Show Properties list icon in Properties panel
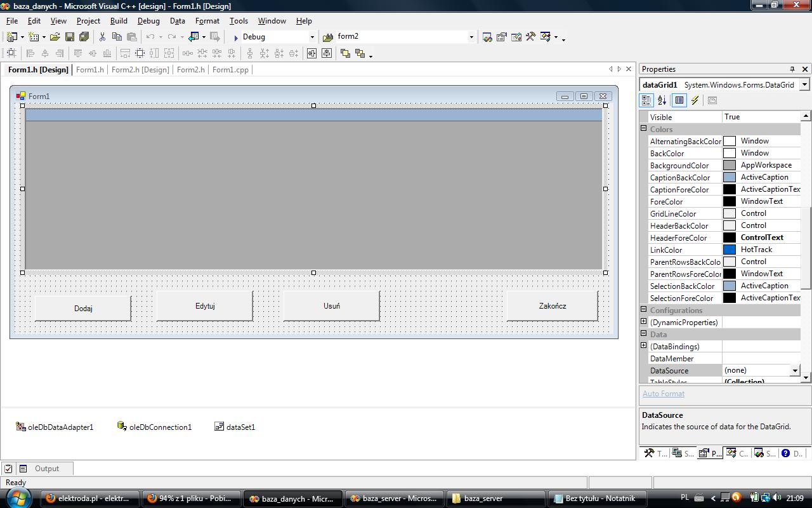Screen dimensions: 812x508 click(x=679, y=100)
